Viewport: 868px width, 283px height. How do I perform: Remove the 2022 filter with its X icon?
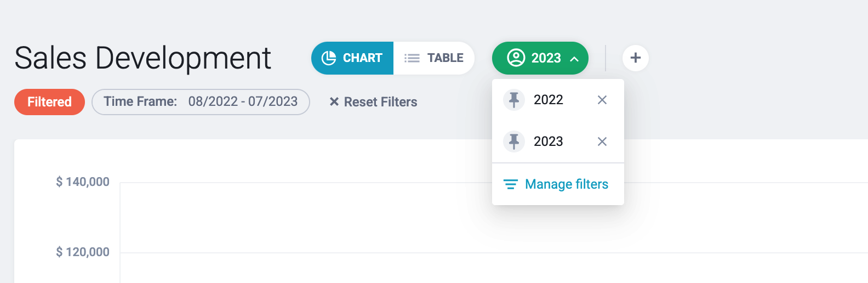[x=602, y=100]
